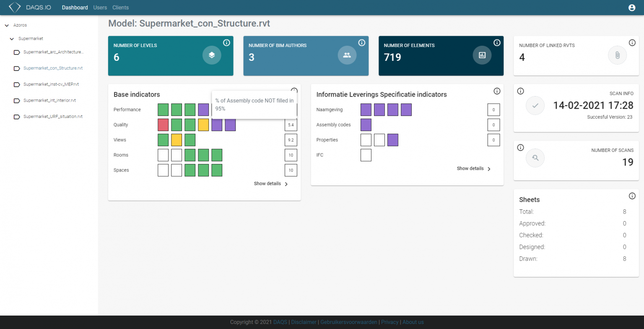Click the info icon on the Sheets card
This screenshot has width=644, height=329.
coord(632,196)
